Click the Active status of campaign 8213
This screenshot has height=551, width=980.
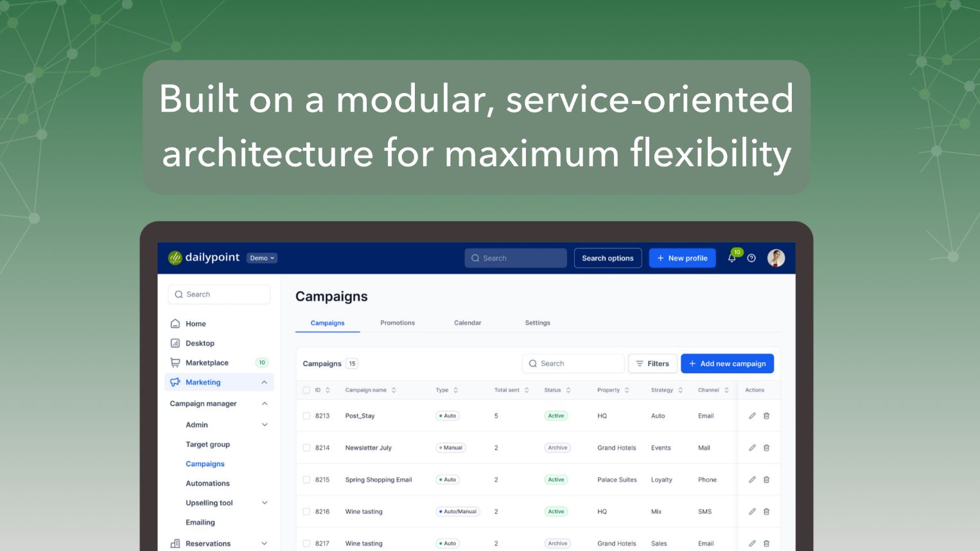point(556,415)
